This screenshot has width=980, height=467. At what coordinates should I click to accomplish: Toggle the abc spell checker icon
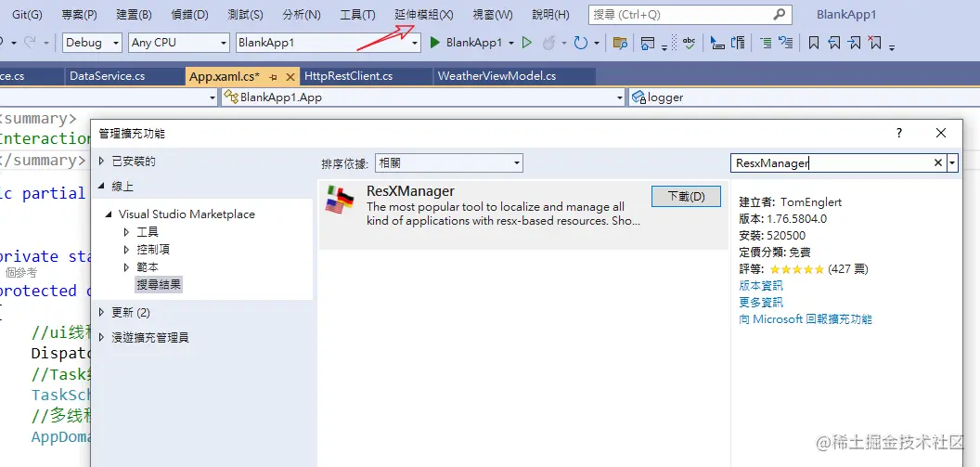pyautogui.click(x=689, y=43)
